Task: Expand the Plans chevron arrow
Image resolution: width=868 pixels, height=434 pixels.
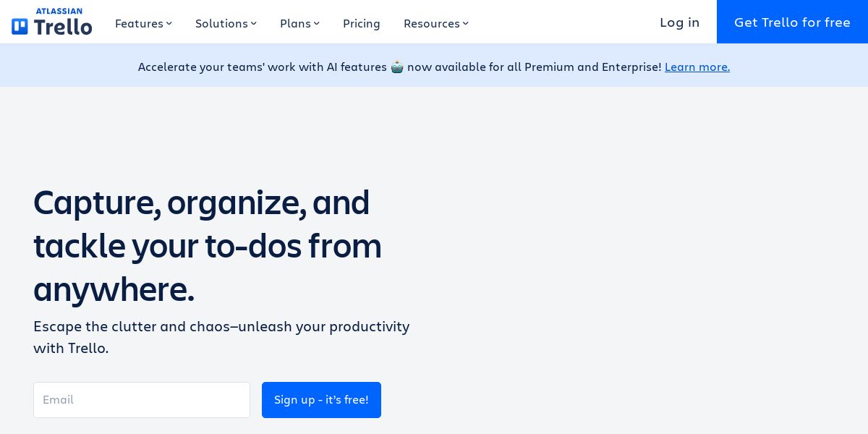Action: tap(317, 24)
